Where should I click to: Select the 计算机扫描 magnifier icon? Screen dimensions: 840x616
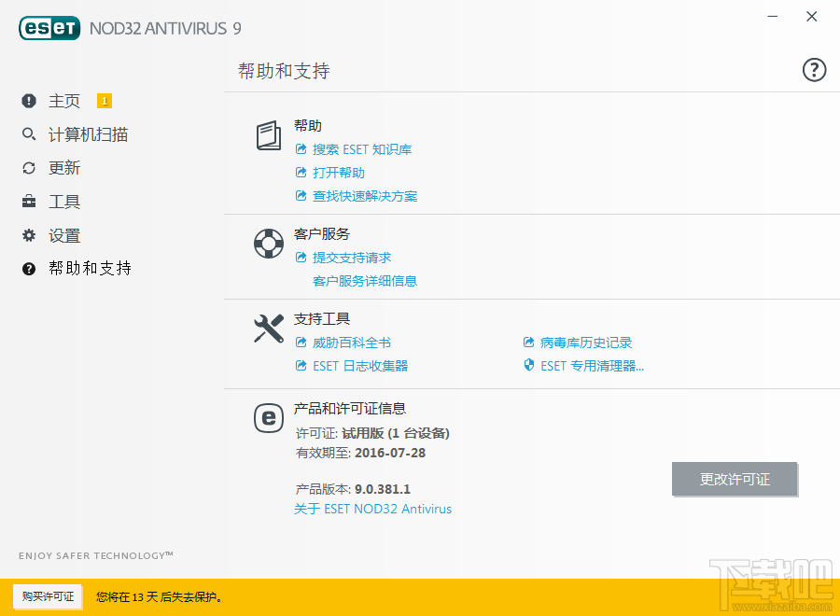pyautogui.click(x=27, y=133)
